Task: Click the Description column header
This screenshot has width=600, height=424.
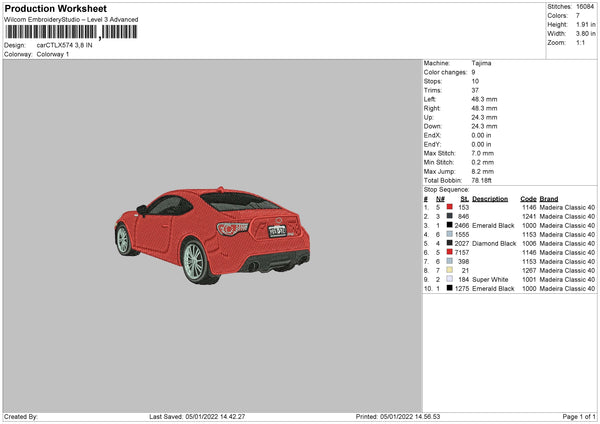Action: [x=489, y=198]
